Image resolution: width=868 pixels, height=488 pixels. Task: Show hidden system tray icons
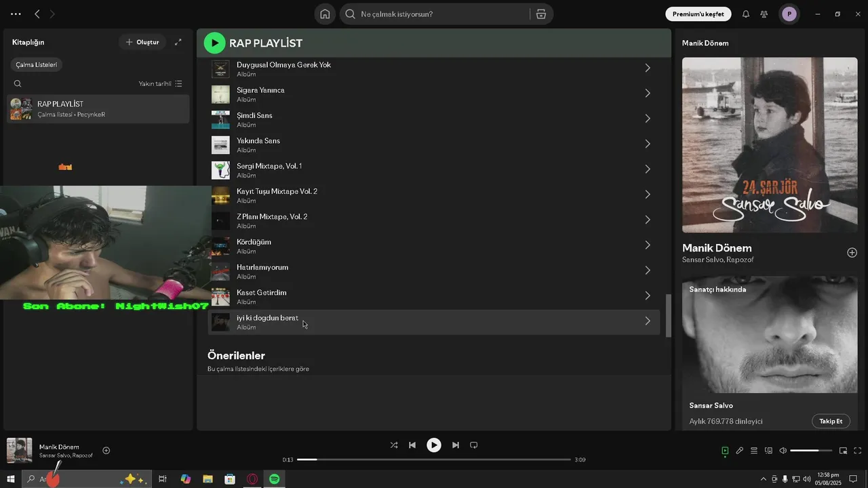[x=764, y=479]
